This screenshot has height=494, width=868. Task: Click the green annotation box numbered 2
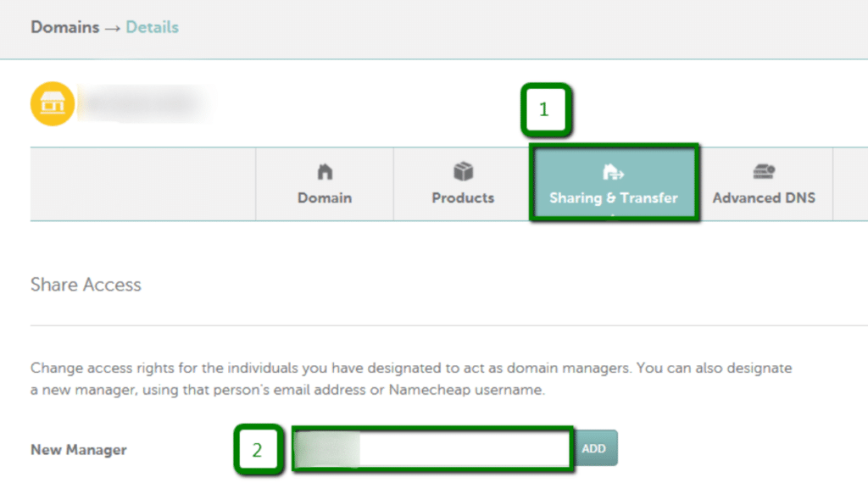(x=259, y=450)
